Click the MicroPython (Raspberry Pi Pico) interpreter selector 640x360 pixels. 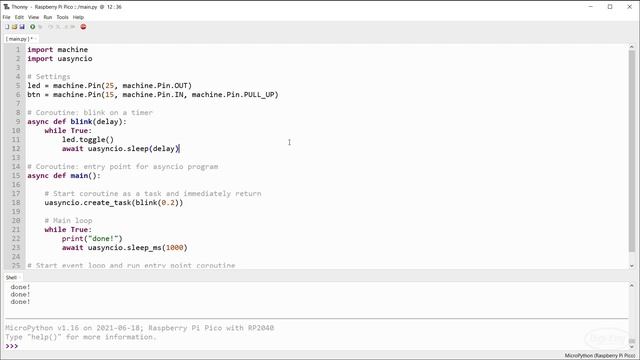(600, 356)
